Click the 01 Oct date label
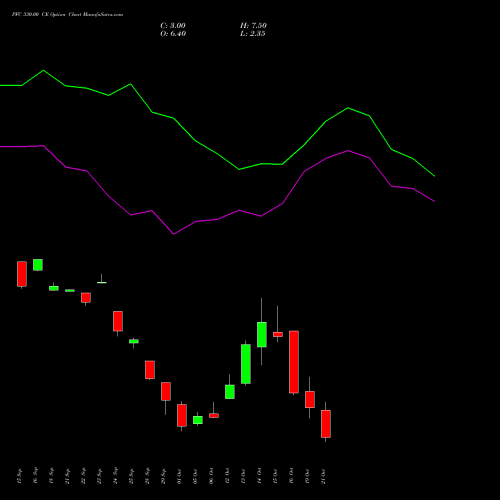This screenshot has height=500, width=500. tap(179, 476)
